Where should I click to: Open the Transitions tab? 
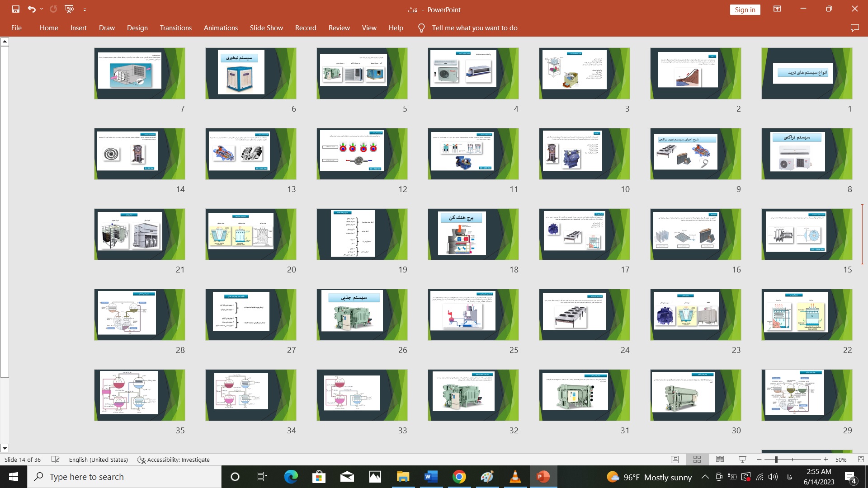(175, 28)
